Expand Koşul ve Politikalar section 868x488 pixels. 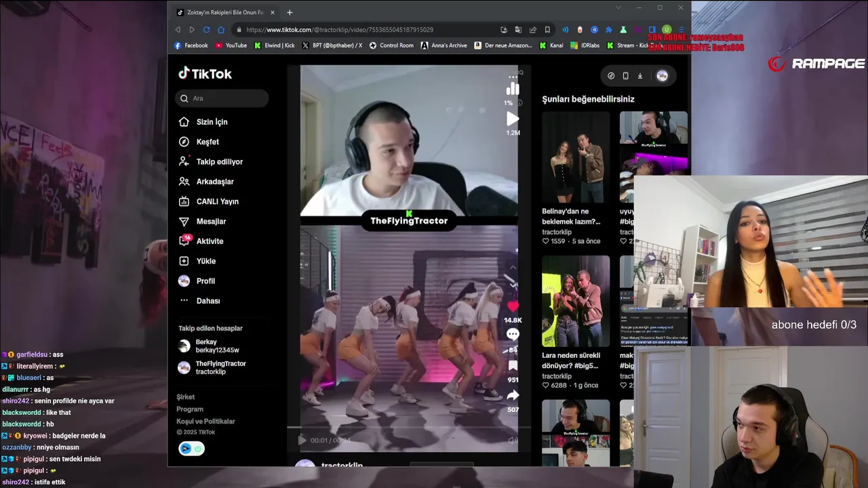click(205, 422)
